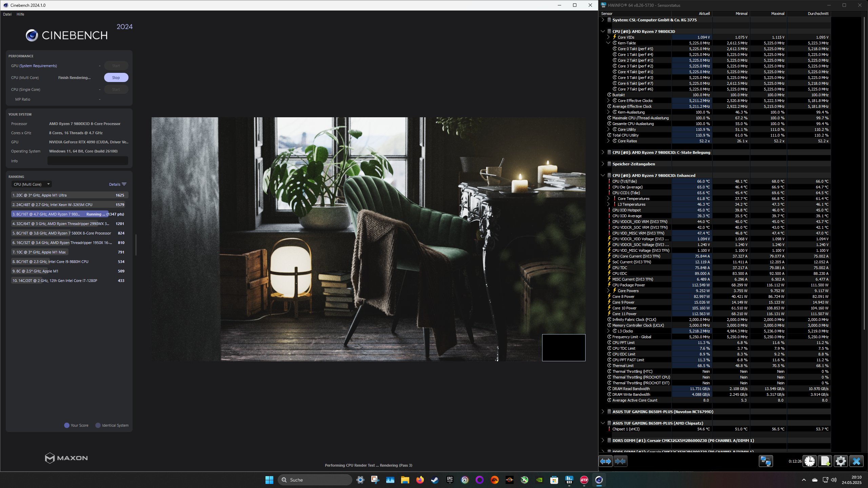Expand the Core Temperatures sensor entry
868x488 pixels.
[x=608, y=199]
